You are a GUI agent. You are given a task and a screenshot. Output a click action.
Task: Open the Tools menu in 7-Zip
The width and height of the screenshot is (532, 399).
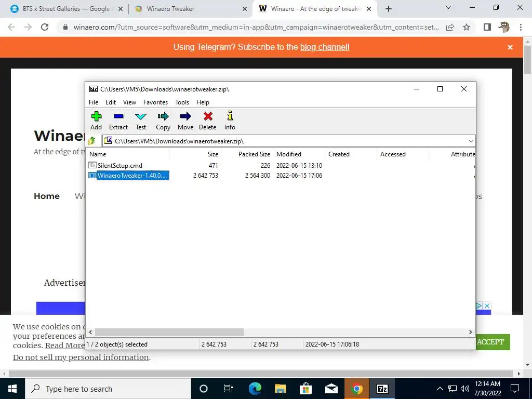[182, 102]
